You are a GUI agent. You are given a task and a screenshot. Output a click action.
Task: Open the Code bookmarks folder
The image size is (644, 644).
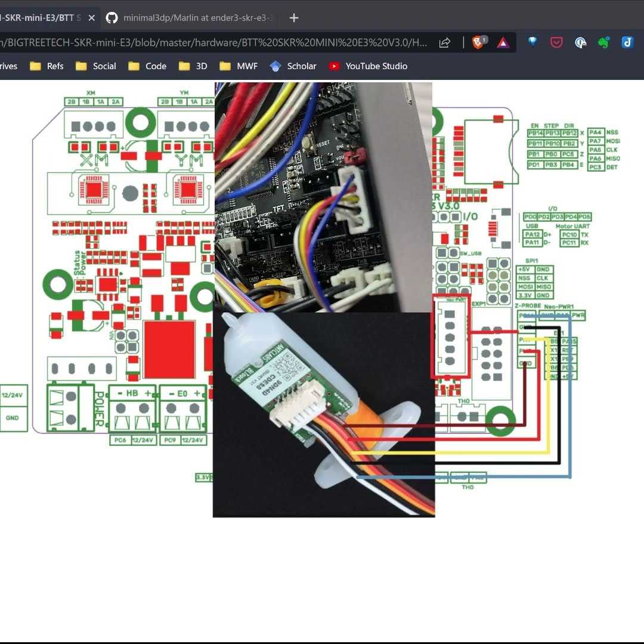tap(147, 66)
